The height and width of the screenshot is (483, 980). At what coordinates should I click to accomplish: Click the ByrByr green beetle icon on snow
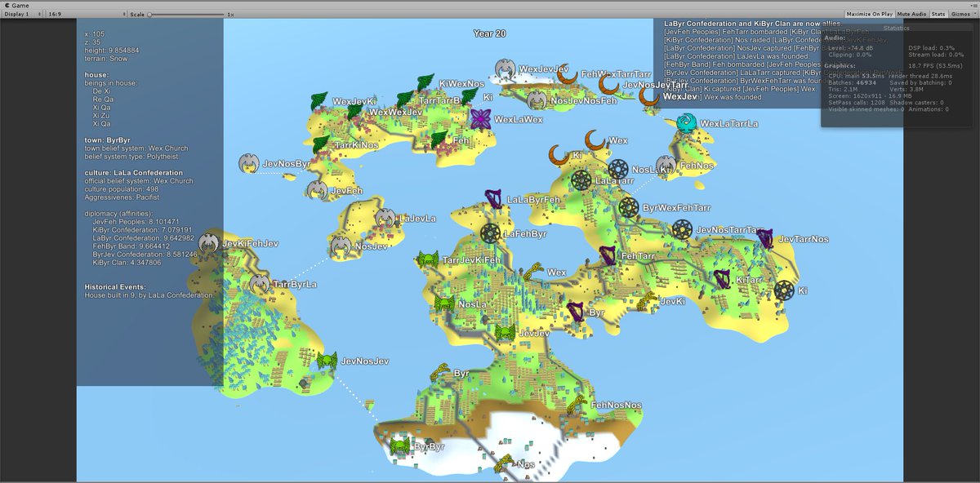pyautogui.click(x=400, y=447)
